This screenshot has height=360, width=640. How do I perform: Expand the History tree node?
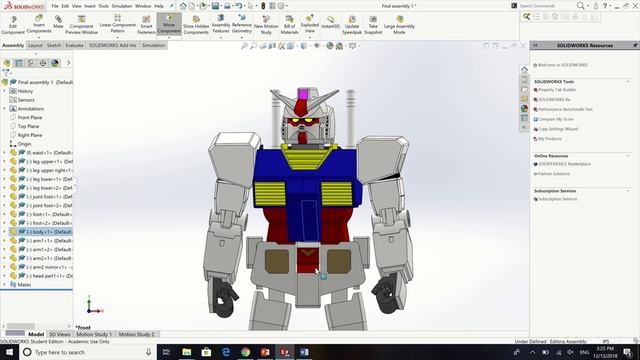pos(4,91)
